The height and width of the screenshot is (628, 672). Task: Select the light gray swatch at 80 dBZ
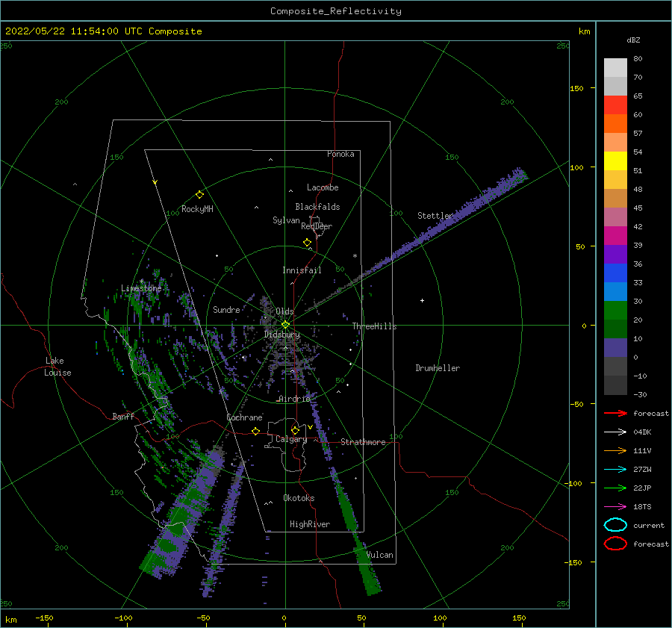[615, 68]
